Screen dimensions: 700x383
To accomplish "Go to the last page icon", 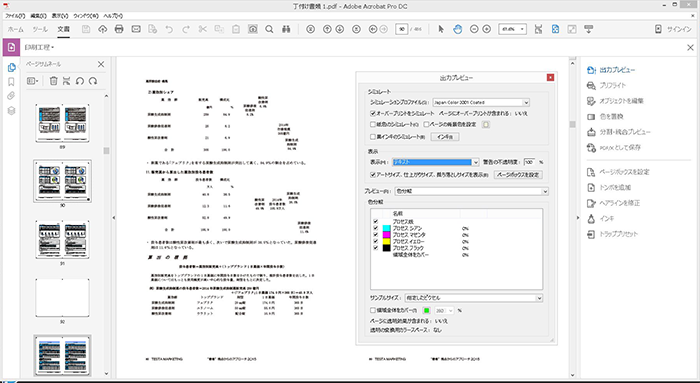I will point(356,29).
